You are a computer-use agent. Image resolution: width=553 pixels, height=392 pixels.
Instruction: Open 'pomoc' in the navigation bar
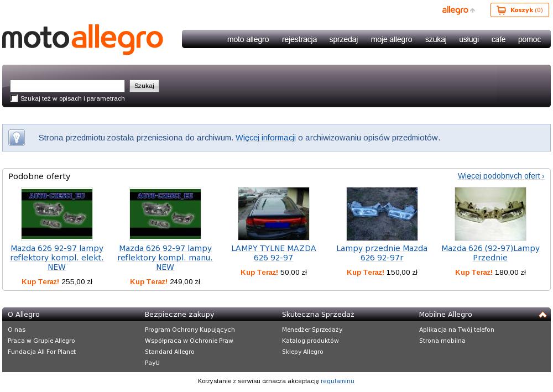point(529,39)
